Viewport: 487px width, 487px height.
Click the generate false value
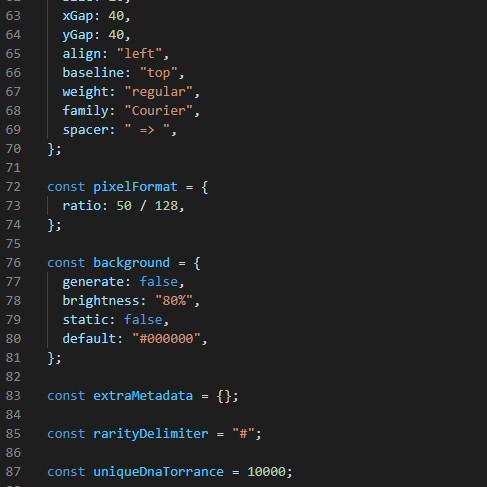[x=159, y=282]
